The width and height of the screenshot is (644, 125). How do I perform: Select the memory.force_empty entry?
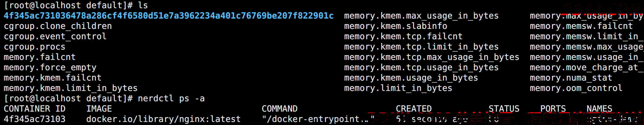click(50, 68)
